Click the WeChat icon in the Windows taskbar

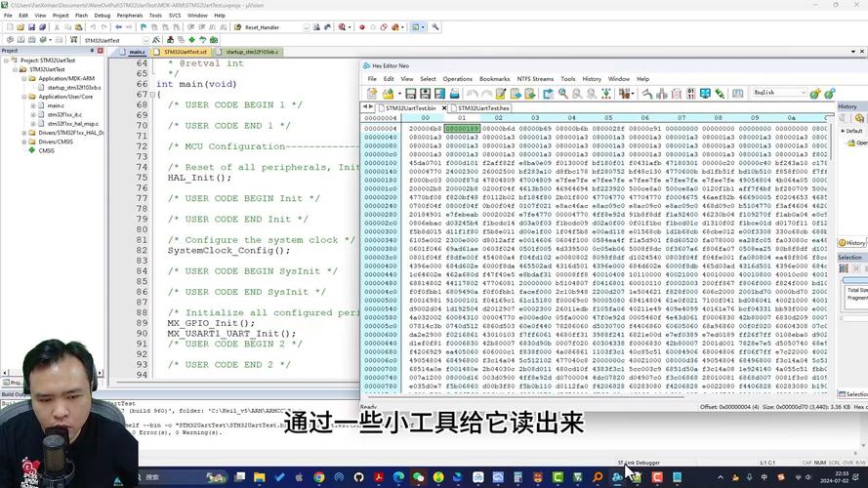coord(419,477)
